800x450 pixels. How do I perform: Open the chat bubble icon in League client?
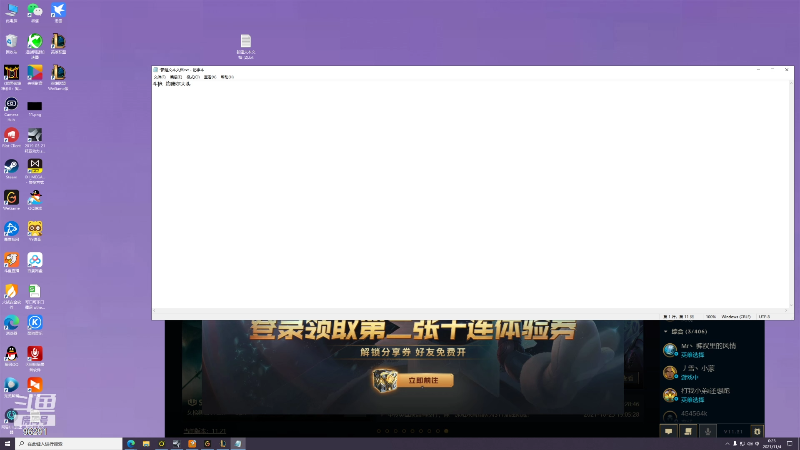[x=668, y=432]
